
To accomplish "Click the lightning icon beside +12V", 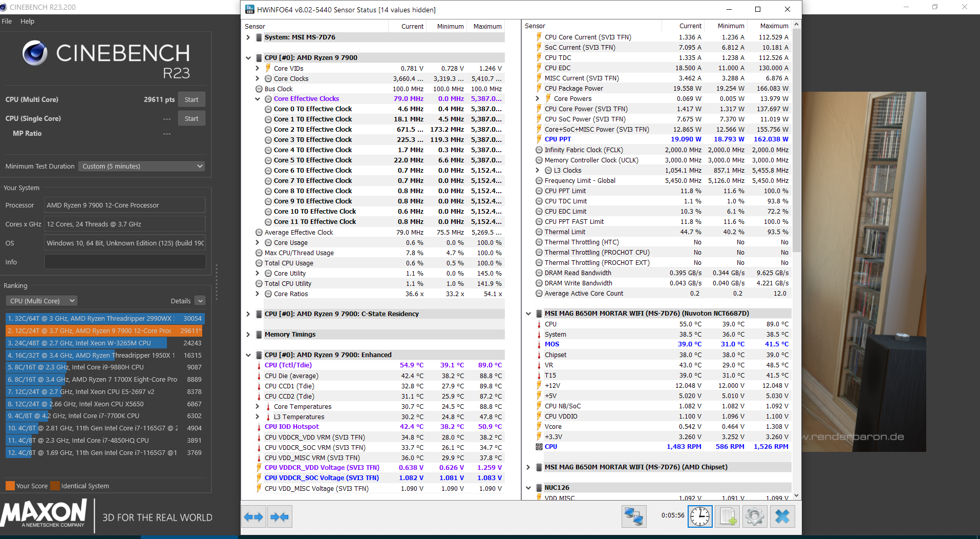I will [539, 385].
